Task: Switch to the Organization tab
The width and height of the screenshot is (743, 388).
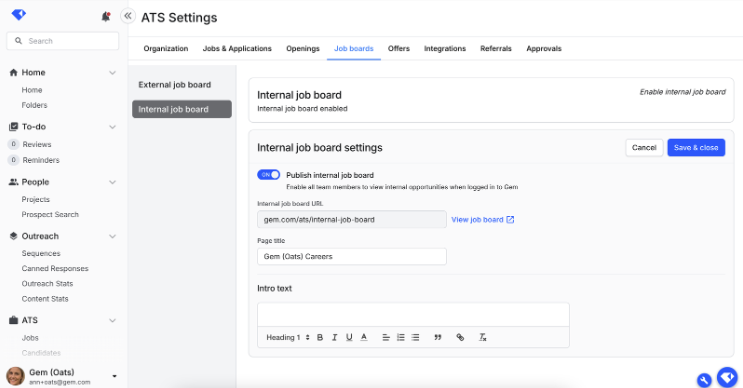Action: (x=166, y=48)
